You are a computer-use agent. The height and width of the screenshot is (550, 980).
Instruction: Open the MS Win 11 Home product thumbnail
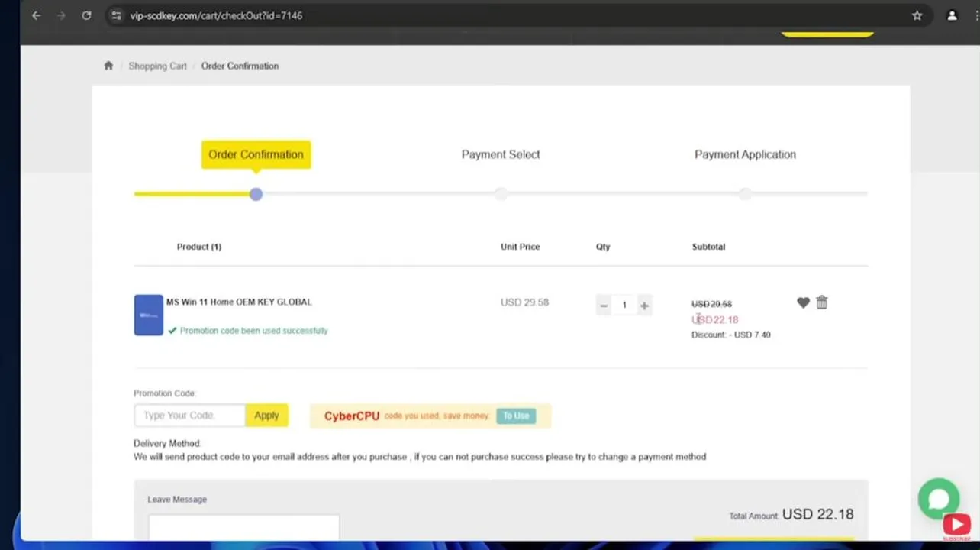pyautogui.click(x=149, y=315)
